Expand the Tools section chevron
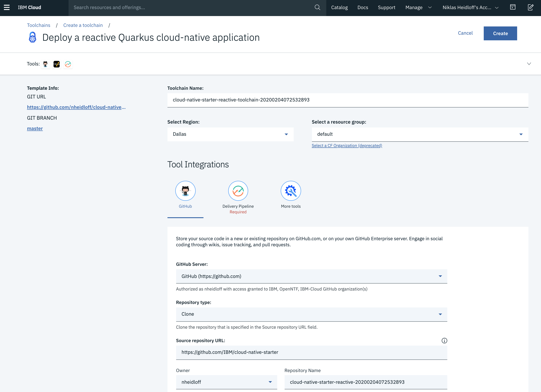Viewport: 541px width, 392px height. coord(529,64)
